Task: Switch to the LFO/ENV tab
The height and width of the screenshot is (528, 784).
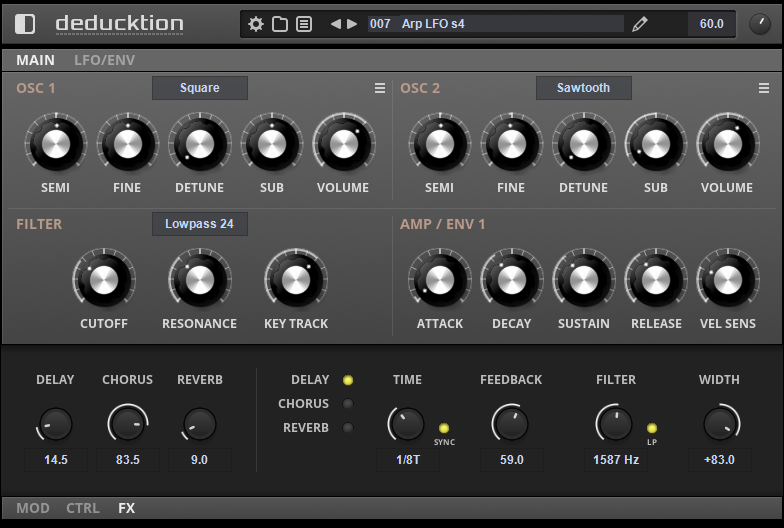Action: (x=104, y=60)
